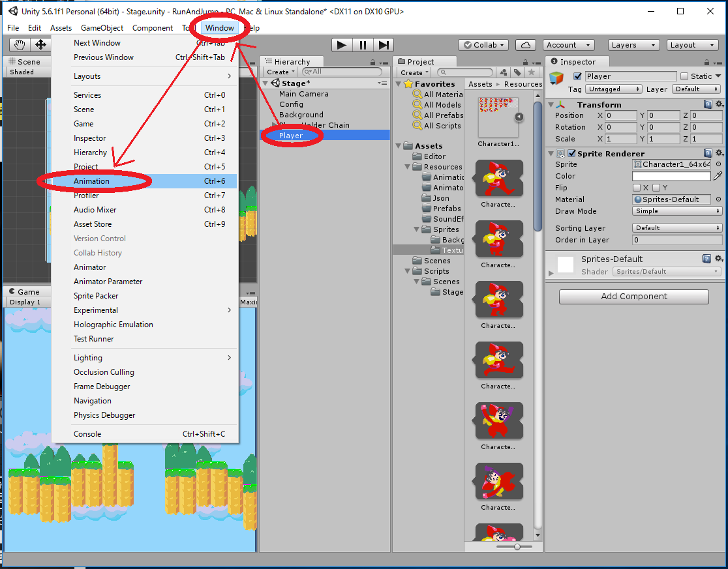Image resolution: width=728 pixels, height=569 pixels.
Task: Select the Prefabs folder
Action: 447,209
